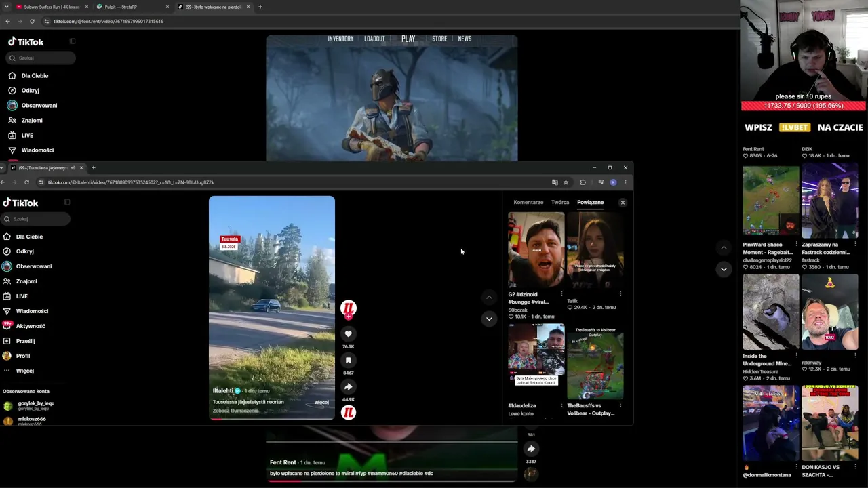Collapse the TikTok sidebar in front window

tap(67, 202)
